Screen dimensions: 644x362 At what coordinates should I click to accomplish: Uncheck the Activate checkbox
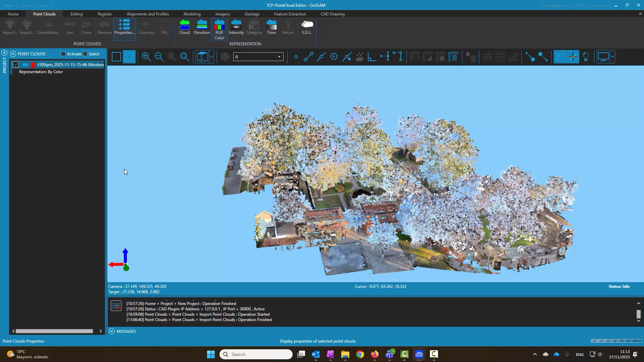tap(63, 54)
